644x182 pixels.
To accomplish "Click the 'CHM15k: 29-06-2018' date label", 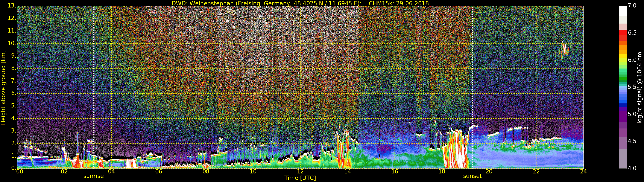I will [399, 3].
